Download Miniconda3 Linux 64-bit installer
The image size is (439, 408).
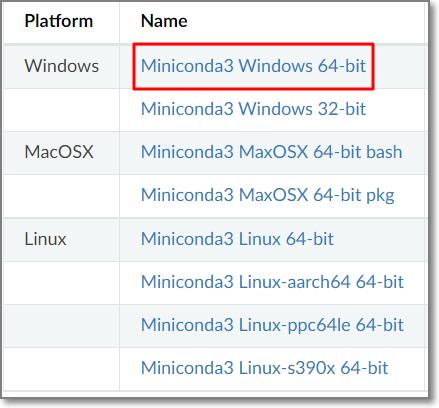pyautogui.click(x=237, y=239)
